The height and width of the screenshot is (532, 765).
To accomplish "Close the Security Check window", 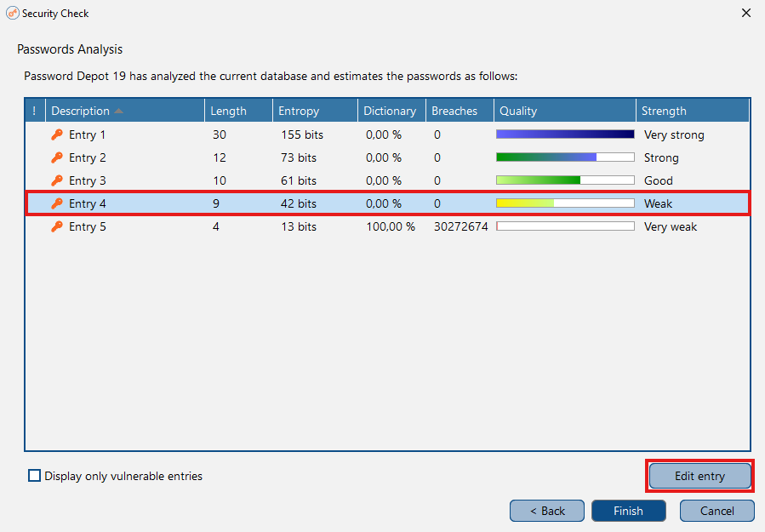I will [x=746, y=13].
